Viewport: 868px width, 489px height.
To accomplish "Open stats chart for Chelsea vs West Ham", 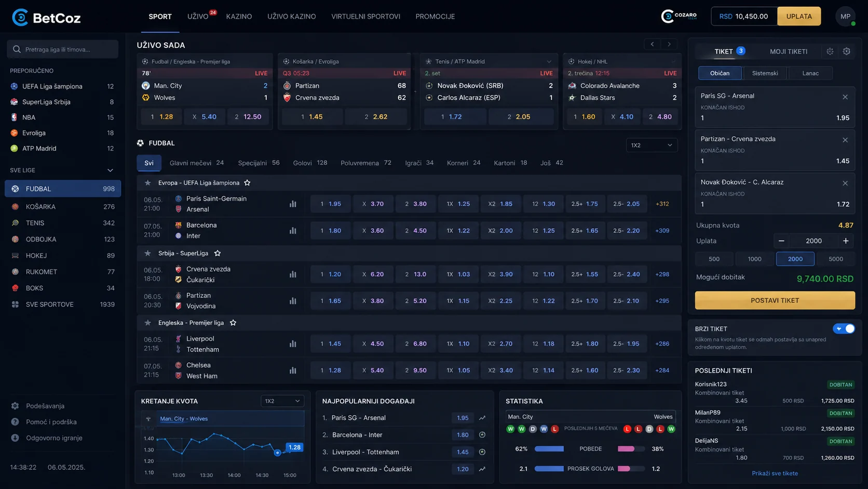I will 293,370.
